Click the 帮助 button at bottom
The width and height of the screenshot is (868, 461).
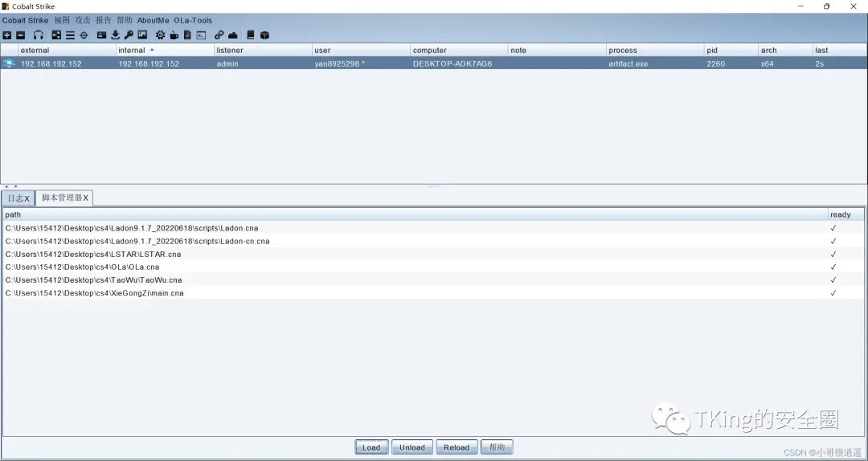tap(497, 447)
